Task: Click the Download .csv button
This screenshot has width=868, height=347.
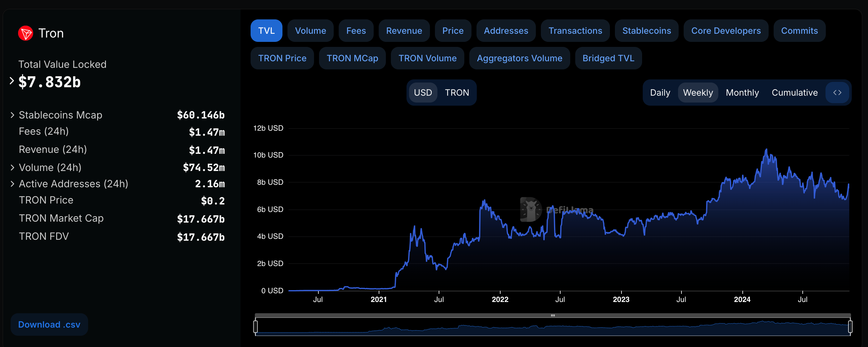Action: click(49, 324)
